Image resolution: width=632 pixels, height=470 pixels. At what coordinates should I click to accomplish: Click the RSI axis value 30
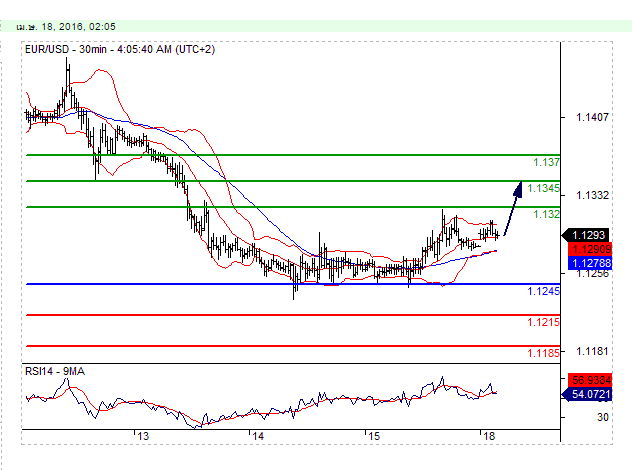click(603, 417)
